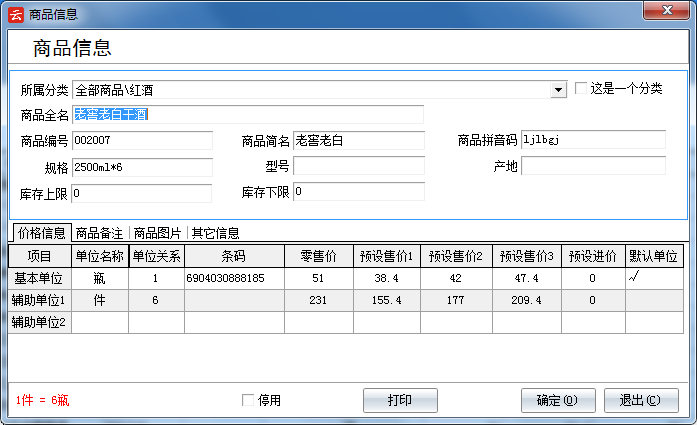Open the 商品图片 tab
The height and width of the screenshot is (425, 697).
(x=158, y=233)
